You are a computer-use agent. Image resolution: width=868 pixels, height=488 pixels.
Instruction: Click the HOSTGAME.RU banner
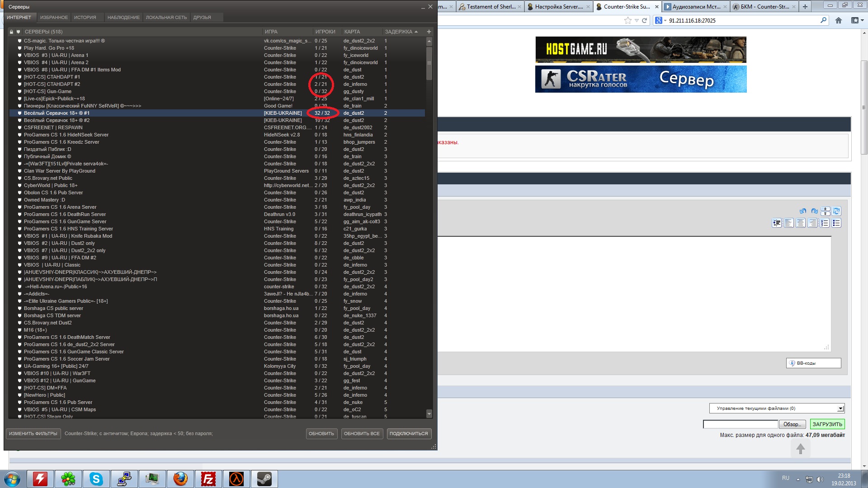point(641,50)
